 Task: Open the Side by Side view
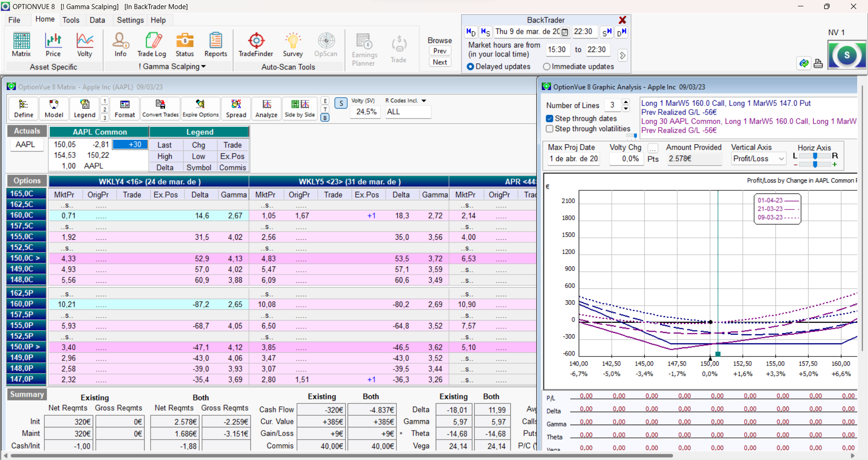[300, 109]
